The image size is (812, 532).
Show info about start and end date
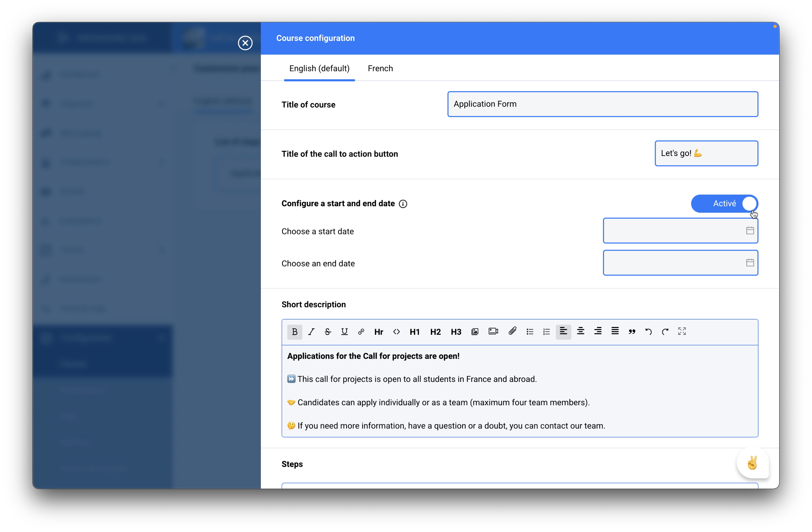[403, 204]
